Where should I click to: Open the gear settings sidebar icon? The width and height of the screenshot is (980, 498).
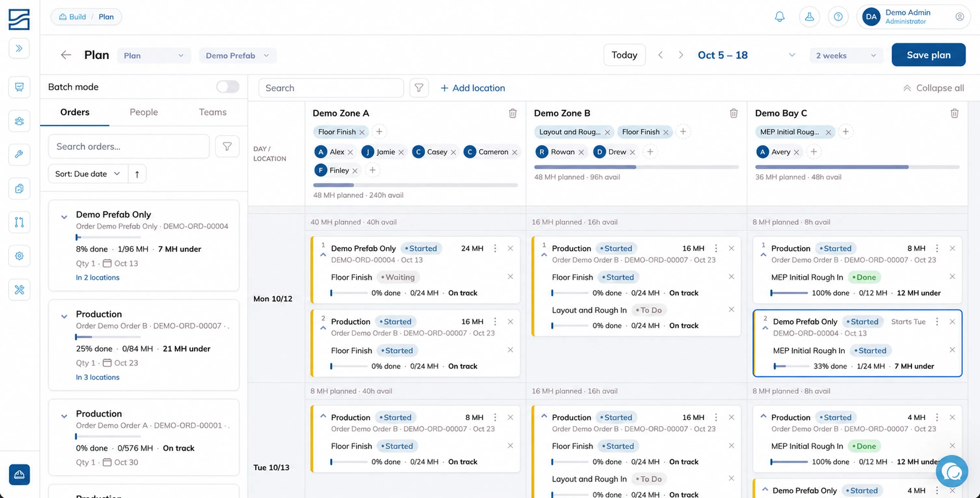[19, 256]
